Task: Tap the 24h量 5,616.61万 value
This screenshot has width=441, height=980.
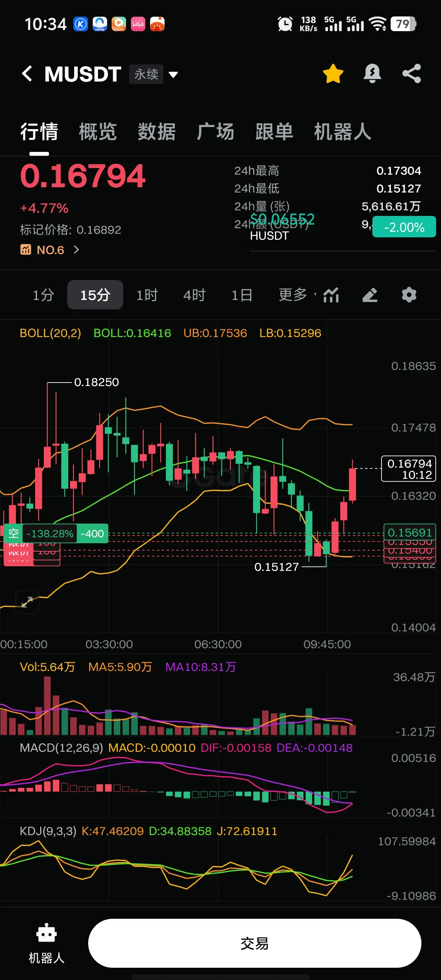Action: point(391,206)
